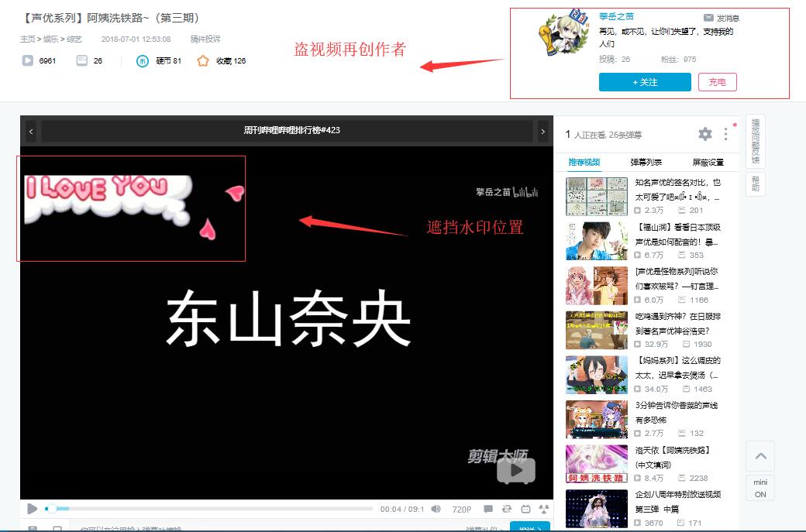This screenshot has height=532, width=806.
Task: Click the danmaku count icon beside 26
Action: click(81, 60)
